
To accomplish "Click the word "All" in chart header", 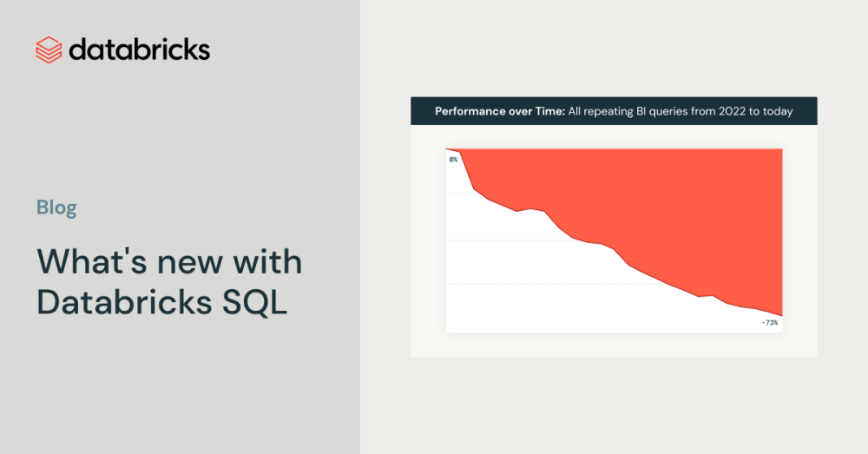I will [x=576, y=111].
